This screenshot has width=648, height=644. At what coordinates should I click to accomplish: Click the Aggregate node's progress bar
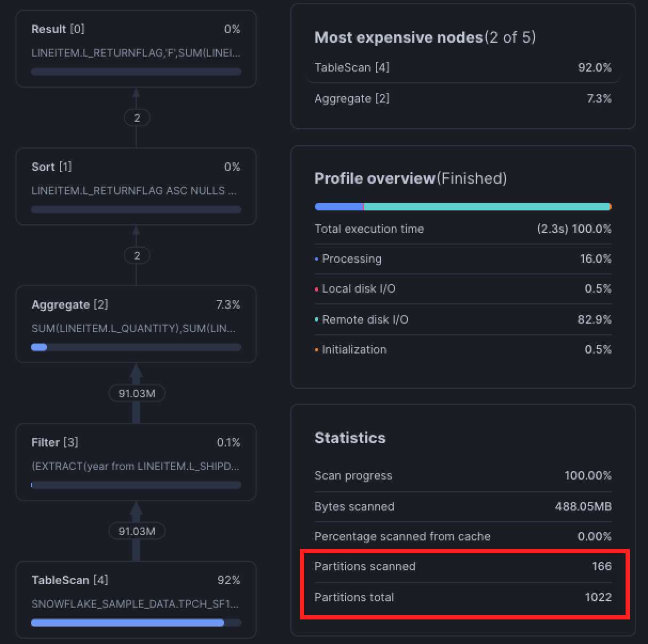[x=136, y=347]
